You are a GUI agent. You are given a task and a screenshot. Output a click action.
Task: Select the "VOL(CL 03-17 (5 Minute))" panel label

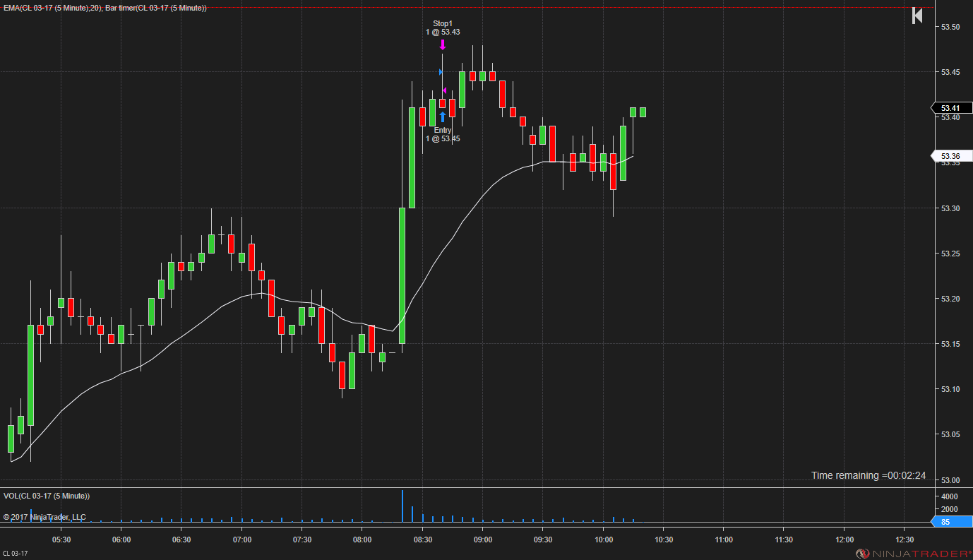pyautogui.click(x=47, y=496)
